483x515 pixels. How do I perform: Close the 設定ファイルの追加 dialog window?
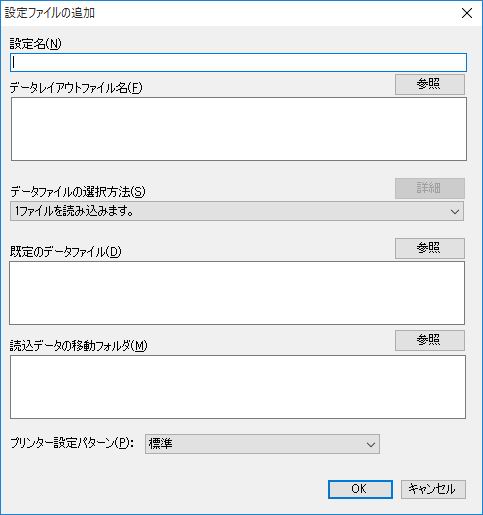point(467,13)
